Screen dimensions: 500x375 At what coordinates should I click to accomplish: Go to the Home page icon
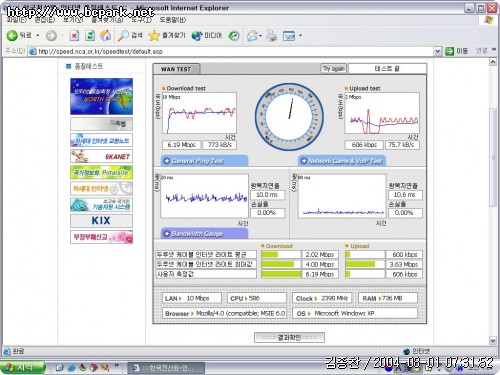pos(106,35)
